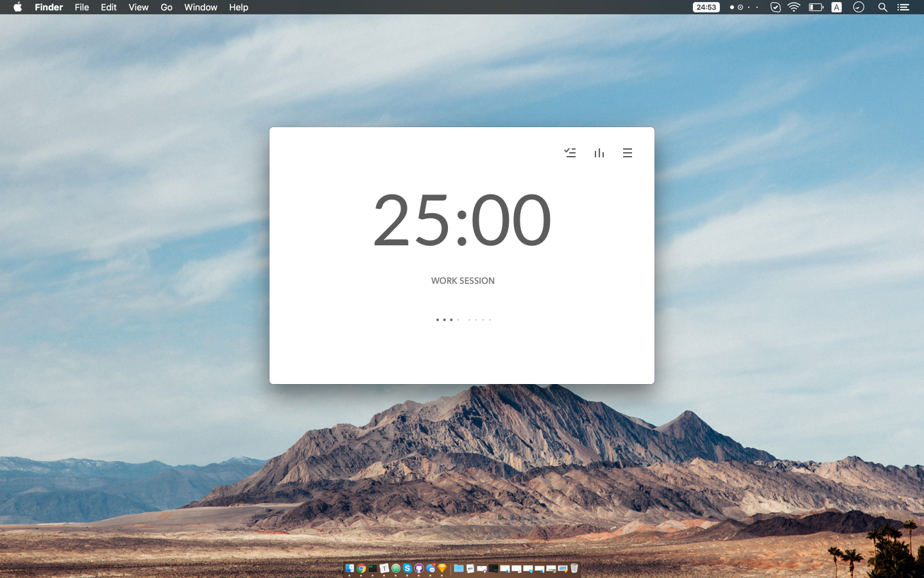Open the dark minimized terminal window in Dock
Image resolution: width=924 pixels, height=578 pixels.
tap(493, 568)
